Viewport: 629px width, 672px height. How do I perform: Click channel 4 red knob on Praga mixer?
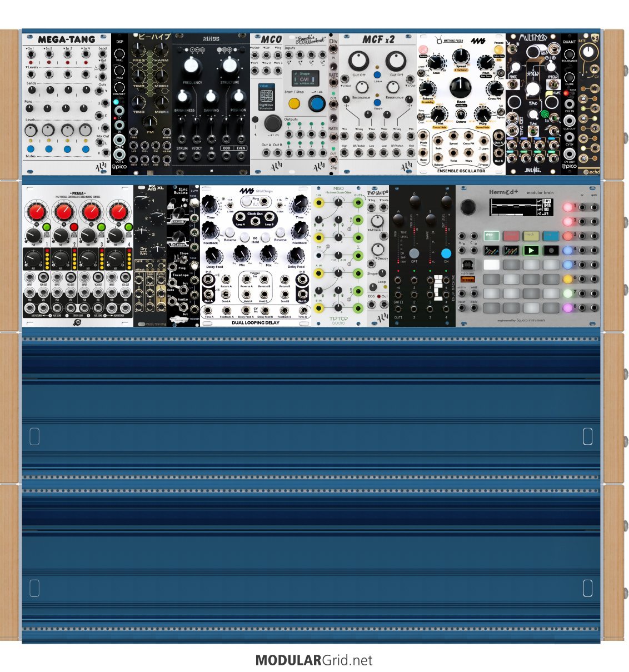(x=118, y=212)
